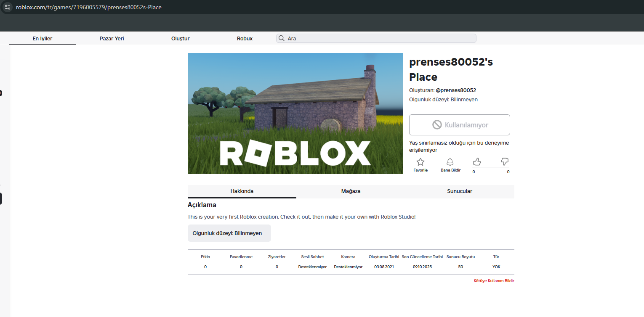Viewport: 644px width, 317px height.
Task: Click the roblox.com URL in the address bar
Action: (x=89, y=7)
